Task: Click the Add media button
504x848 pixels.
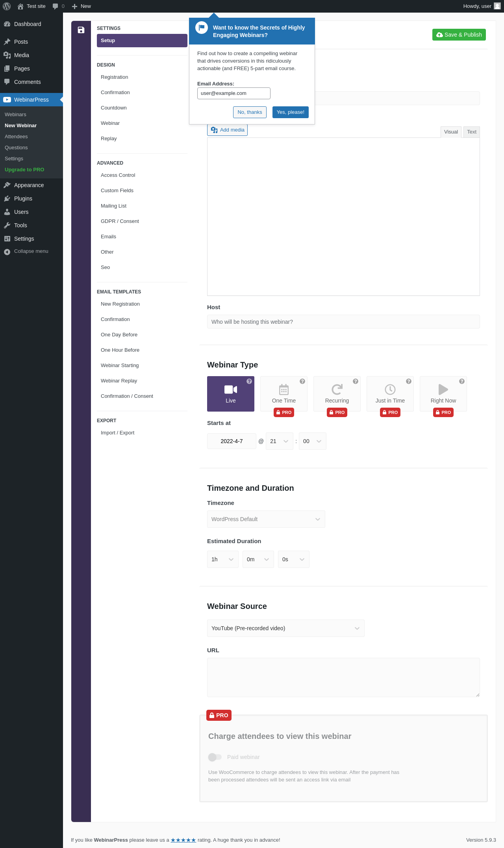Action: (228, 130)
